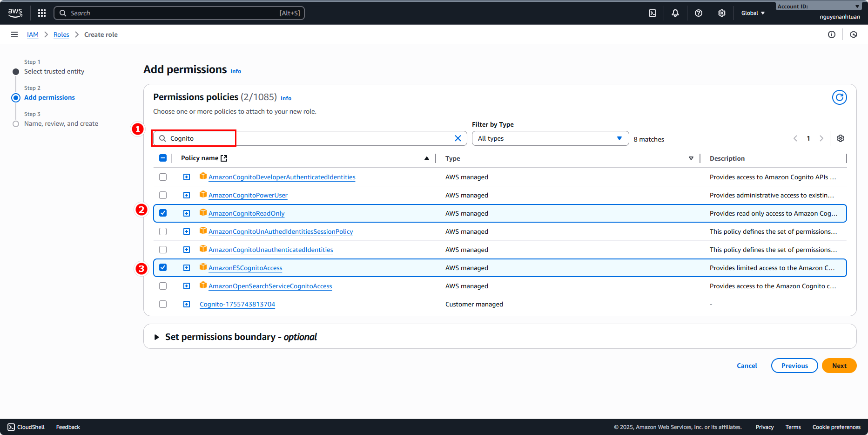Click the refresh policies button
Screen dimensions: 868x435
pos(839,97)
